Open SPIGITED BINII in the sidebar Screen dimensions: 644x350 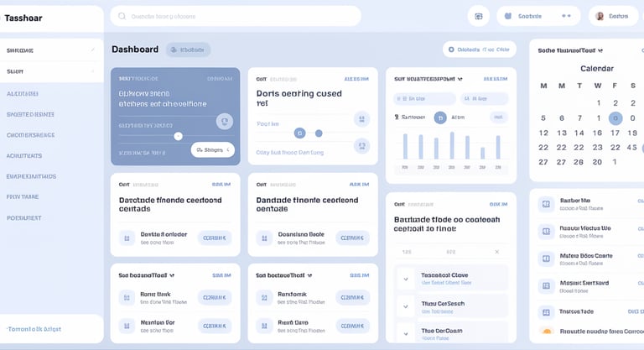[x=30, y=114]
